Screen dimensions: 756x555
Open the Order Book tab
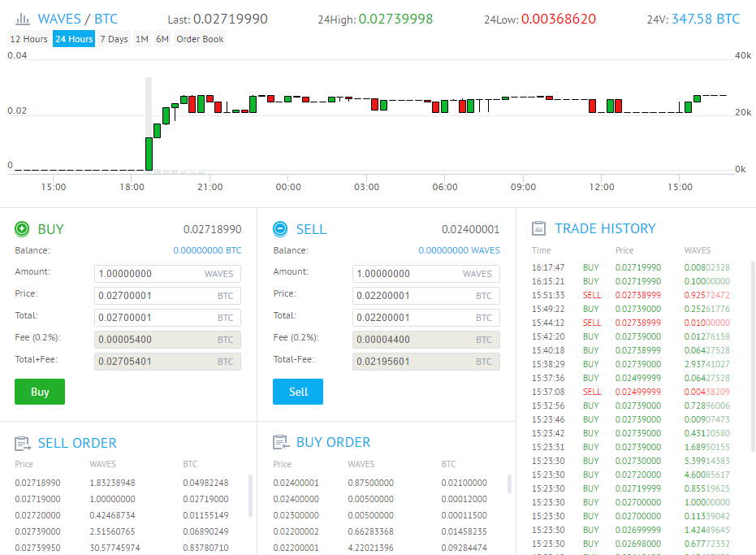200,39
